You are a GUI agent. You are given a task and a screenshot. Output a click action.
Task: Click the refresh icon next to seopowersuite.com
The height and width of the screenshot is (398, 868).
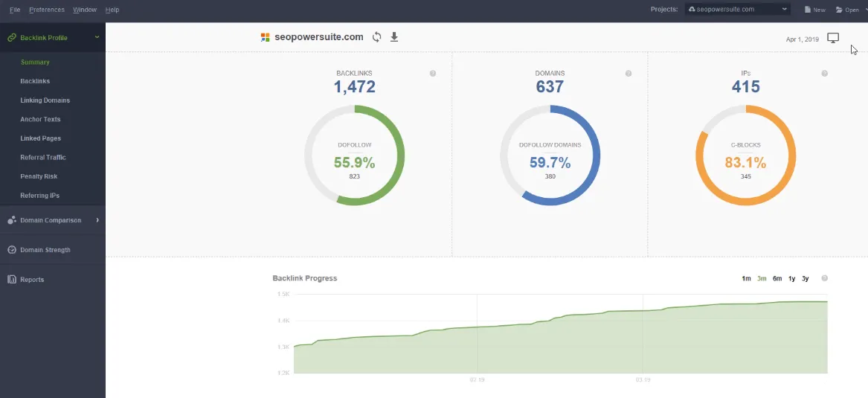pyautogui.click(x=377, y=37)
